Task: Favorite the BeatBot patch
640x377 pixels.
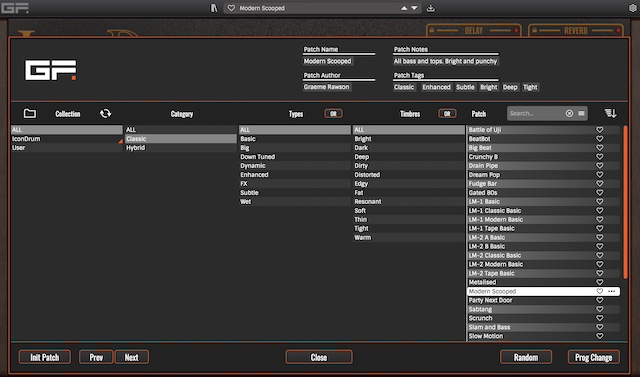Action: pos(600,139)
